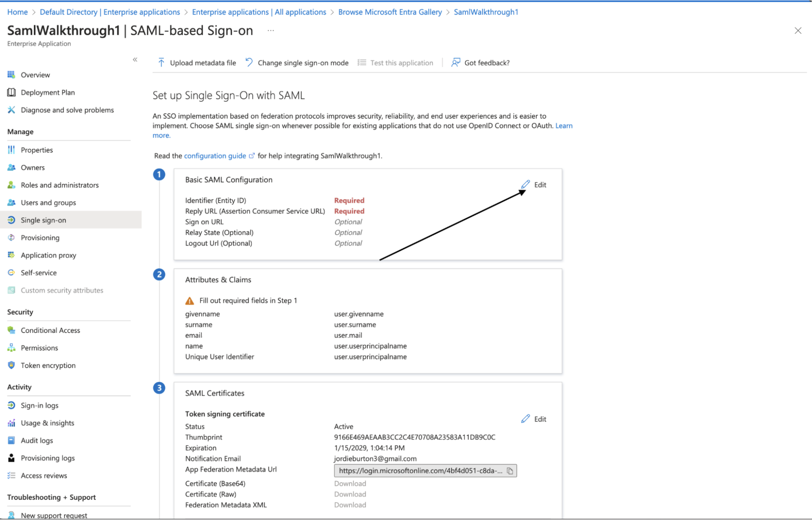
Task: Click the Roles and administrators icon
Action: pyautogui.click(x=11, y=185)
